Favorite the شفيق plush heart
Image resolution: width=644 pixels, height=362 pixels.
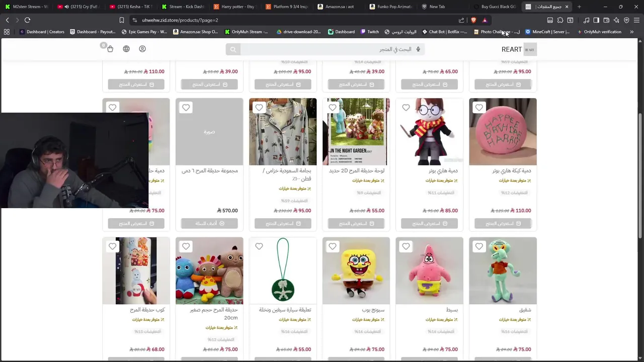pos(479,246)
